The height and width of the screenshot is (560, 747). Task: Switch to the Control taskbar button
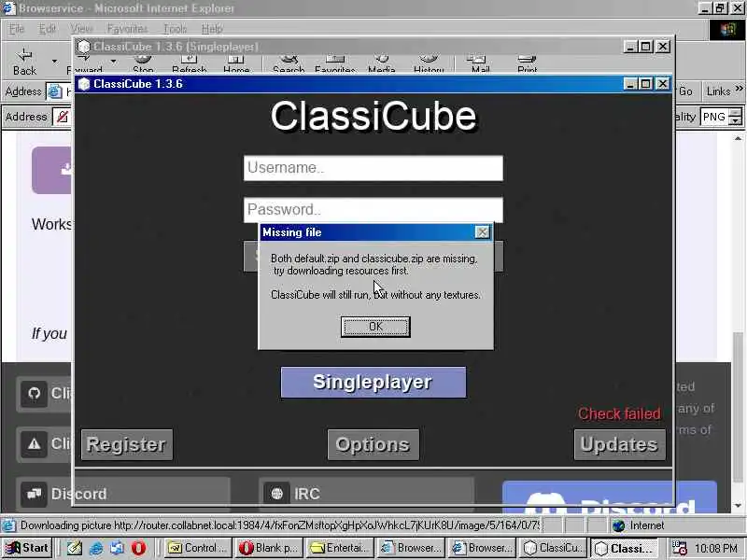coord(198,548)
